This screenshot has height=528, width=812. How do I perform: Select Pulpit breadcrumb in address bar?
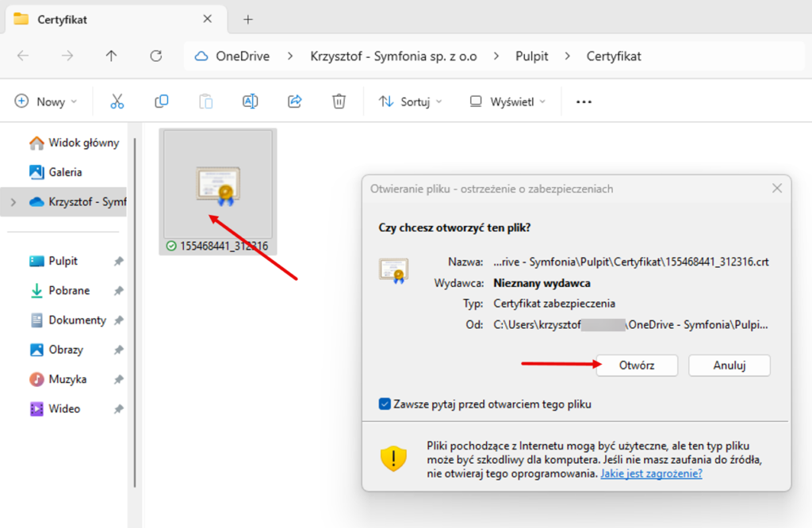tap(531, 56)
